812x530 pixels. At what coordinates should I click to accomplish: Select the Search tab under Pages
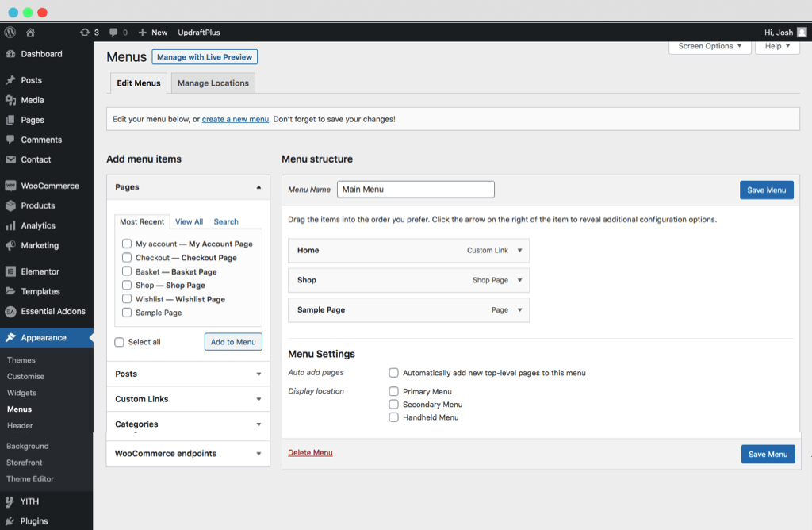(x=225, y=221)
